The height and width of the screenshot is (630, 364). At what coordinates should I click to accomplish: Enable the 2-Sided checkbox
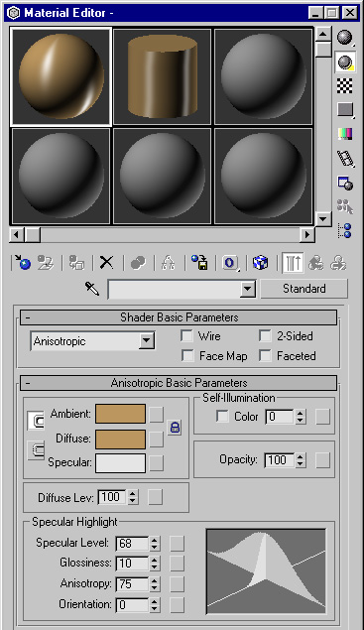click(x=265, y=336)
